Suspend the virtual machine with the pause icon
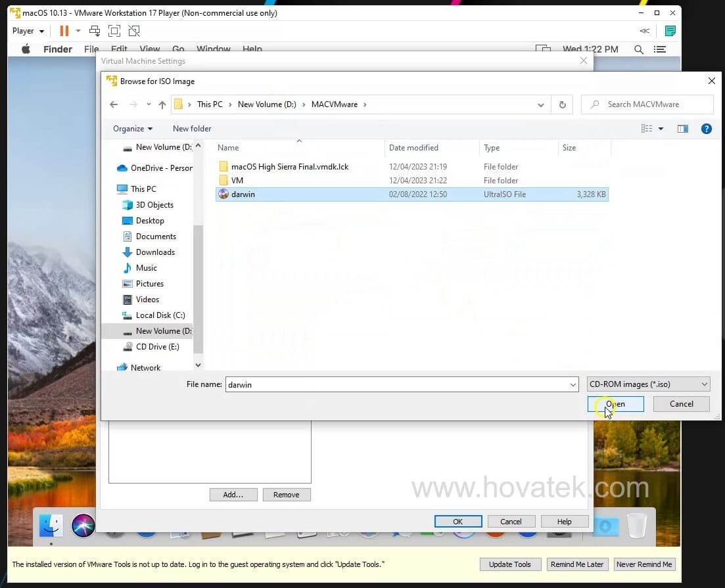 click(x=64, y=31)
